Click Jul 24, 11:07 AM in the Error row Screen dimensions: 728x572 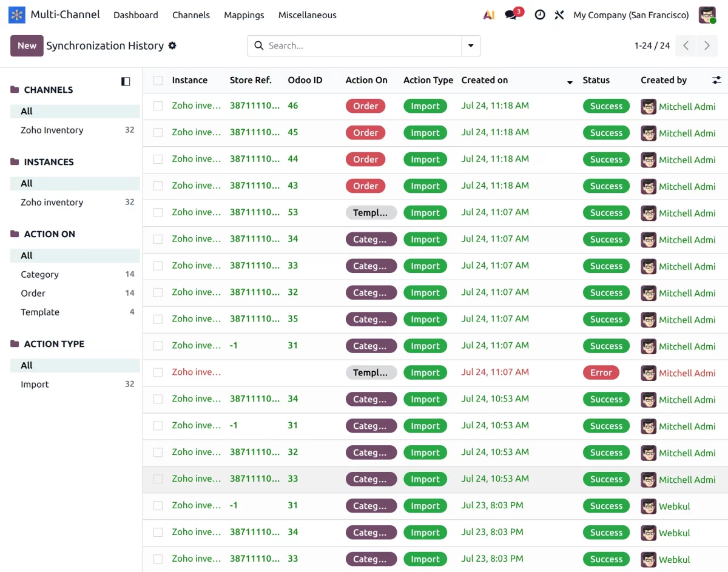495,372
